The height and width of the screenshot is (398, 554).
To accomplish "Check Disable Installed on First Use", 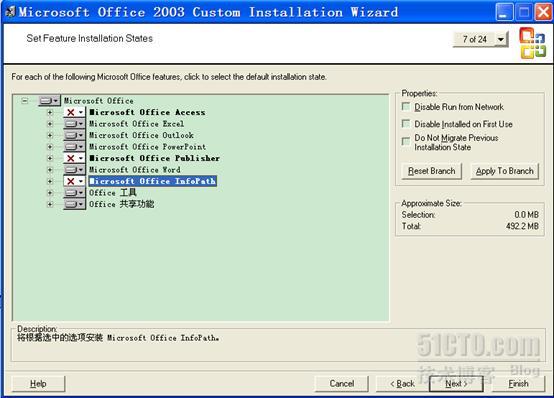I will (x=406, y=124).
